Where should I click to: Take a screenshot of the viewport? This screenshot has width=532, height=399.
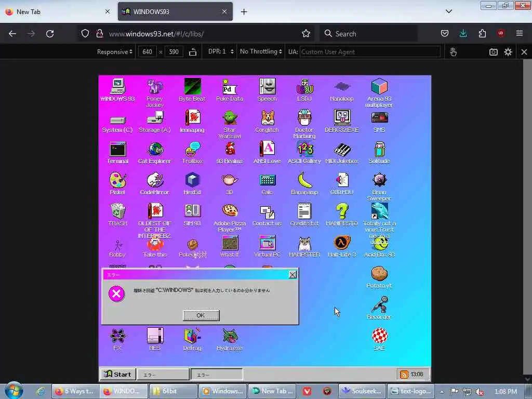(494, 52)
